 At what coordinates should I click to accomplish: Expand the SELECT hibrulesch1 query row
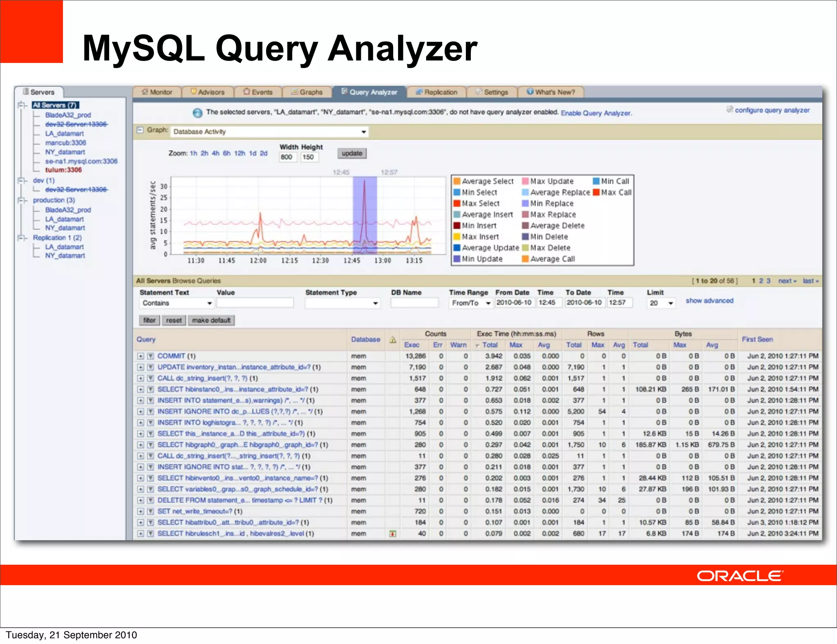pyautogui.click(x=141, y=534)
